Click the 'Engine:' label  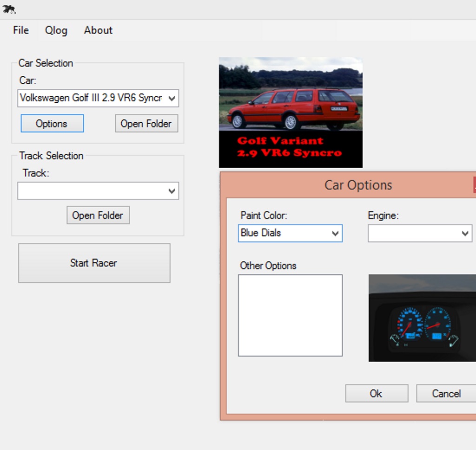(383, 216)
